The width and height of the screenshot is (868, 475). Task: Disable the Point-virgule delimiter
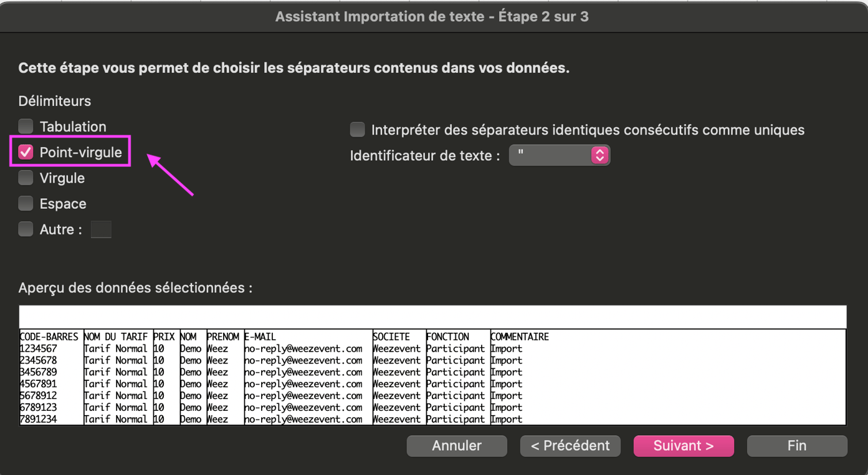[x=26, y=151]
